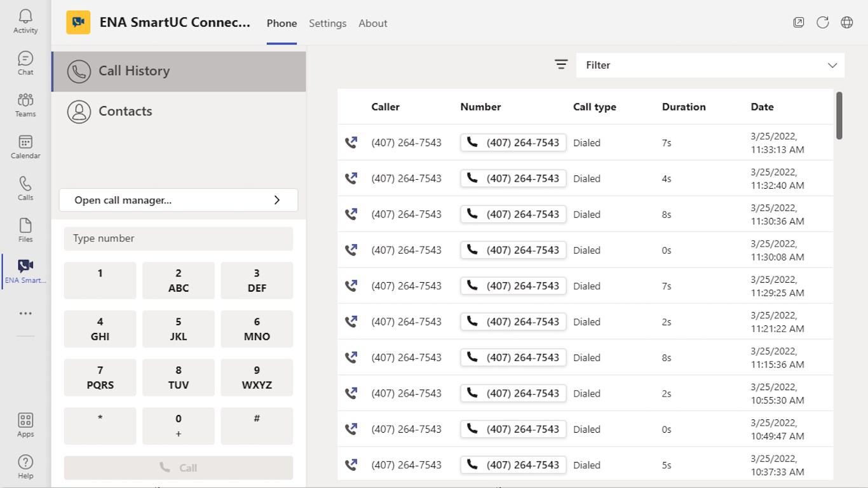Click the globe website icon
The height and width of the screenshot is (488, 868).
847,23
